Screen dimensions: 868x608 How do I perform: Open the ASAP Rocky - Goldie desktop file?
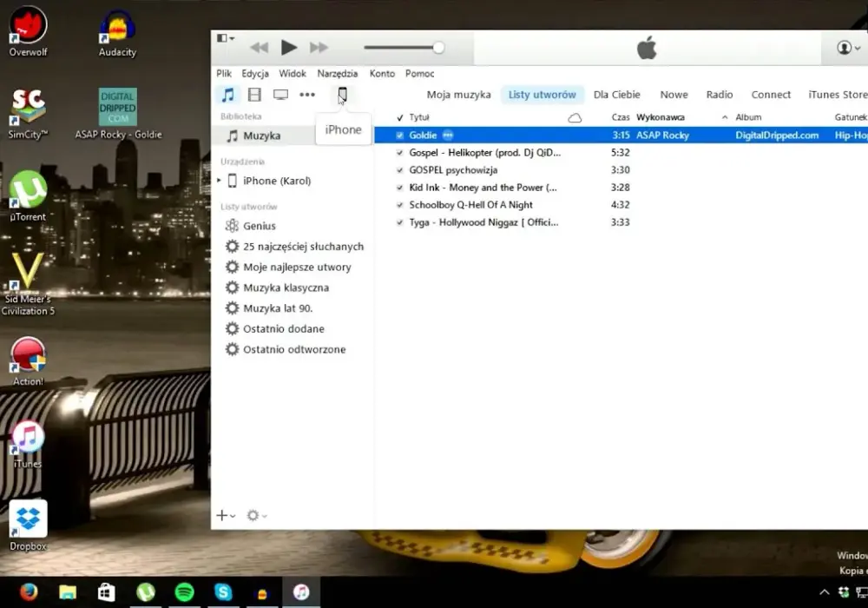pyautogui.click(x=118, y=114)
